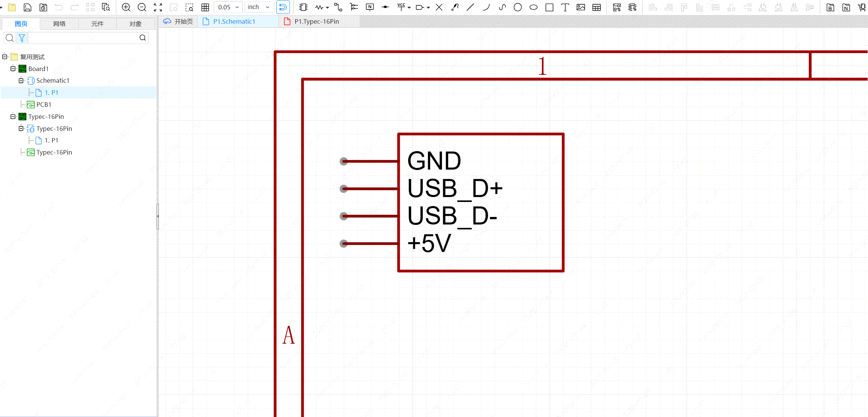Select the insert image tool
Image resolution: width=868 pixels, height=417 pixels.
581,7
